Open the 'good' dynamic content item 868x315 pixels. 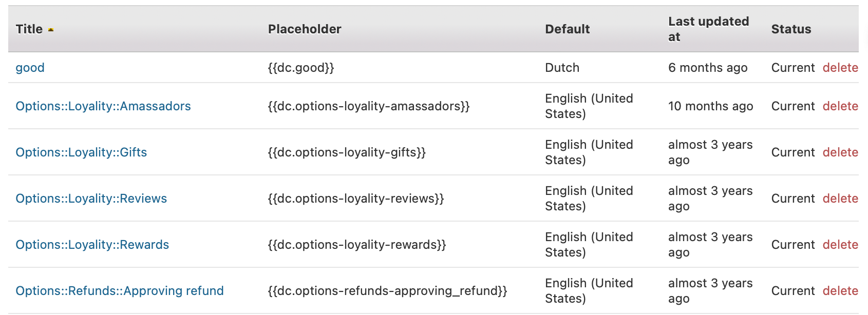point(30,68)
